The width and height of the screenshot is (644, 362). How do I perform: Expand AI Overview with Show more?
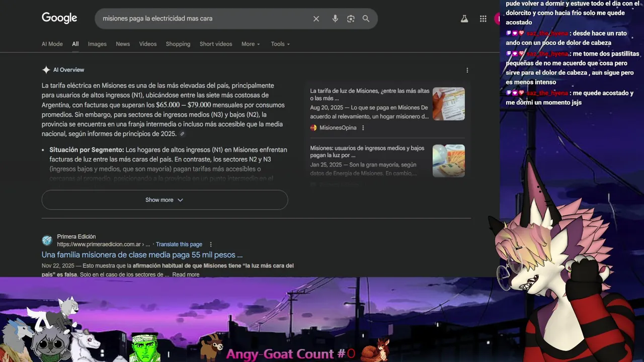[x=165, y=200]
